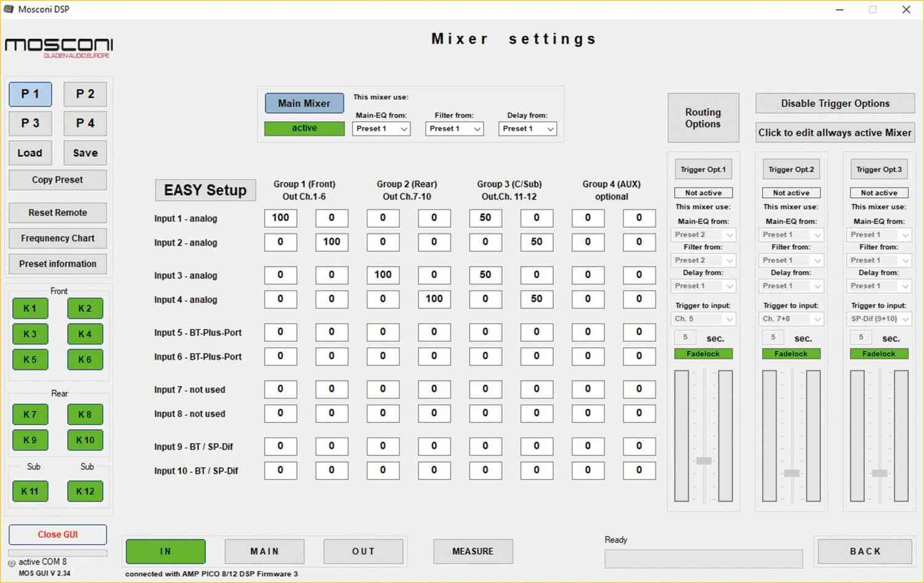Toggle front channel K 2
This screenshot has height=583, width=924.
(x=85, y=308)
